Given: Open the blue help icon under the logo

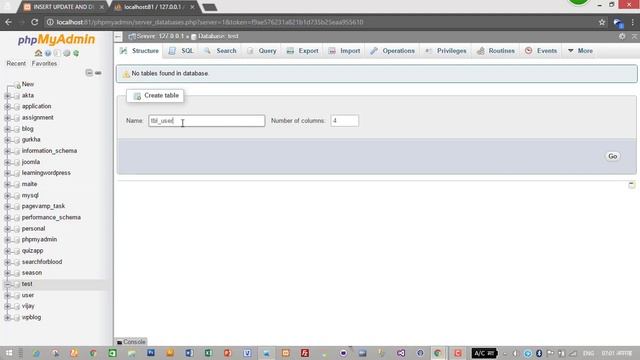Looking at the screenshot, I should [48, 53].
